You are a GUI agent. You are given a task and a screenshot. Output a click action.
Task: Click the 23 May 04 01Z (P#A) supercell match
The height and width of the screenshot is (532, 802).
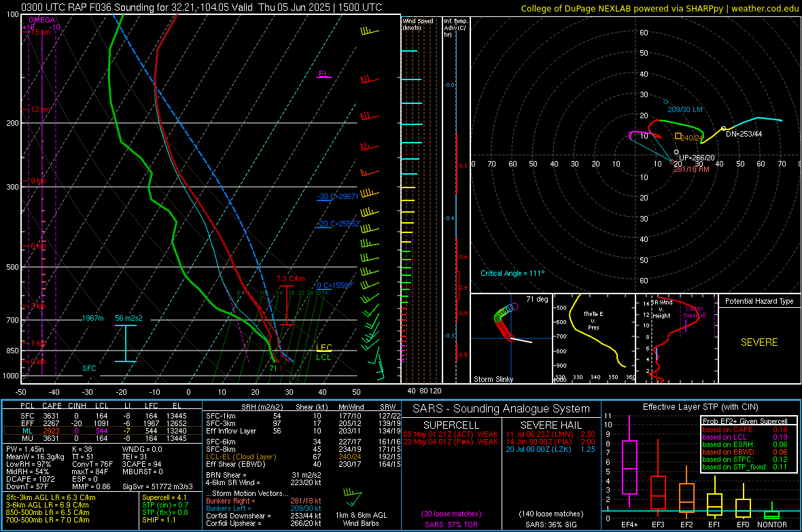click(451, 442)
